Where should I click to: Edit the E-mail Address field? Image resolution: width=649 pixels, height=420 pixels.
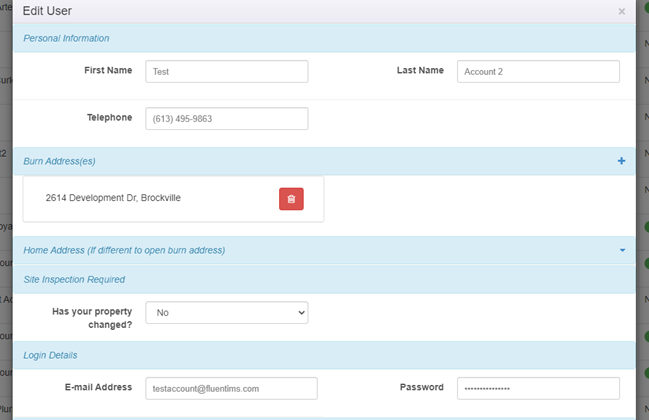[231, 388]
